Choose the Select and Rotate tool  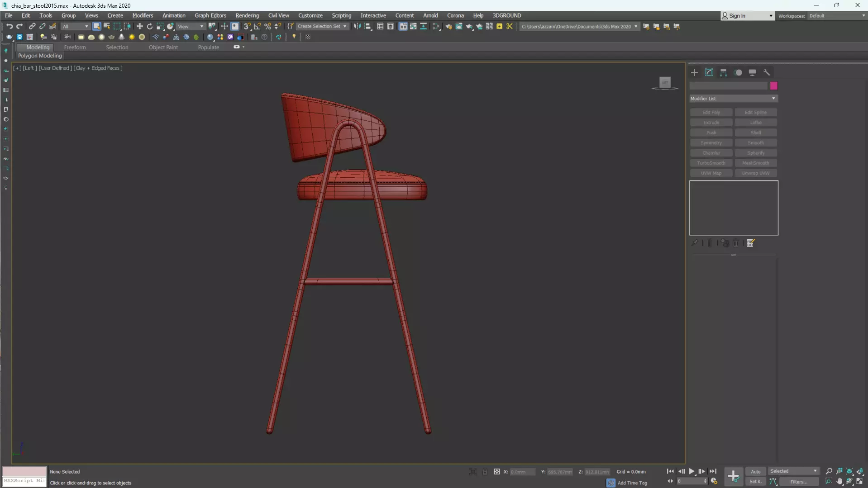pos(150,26)
